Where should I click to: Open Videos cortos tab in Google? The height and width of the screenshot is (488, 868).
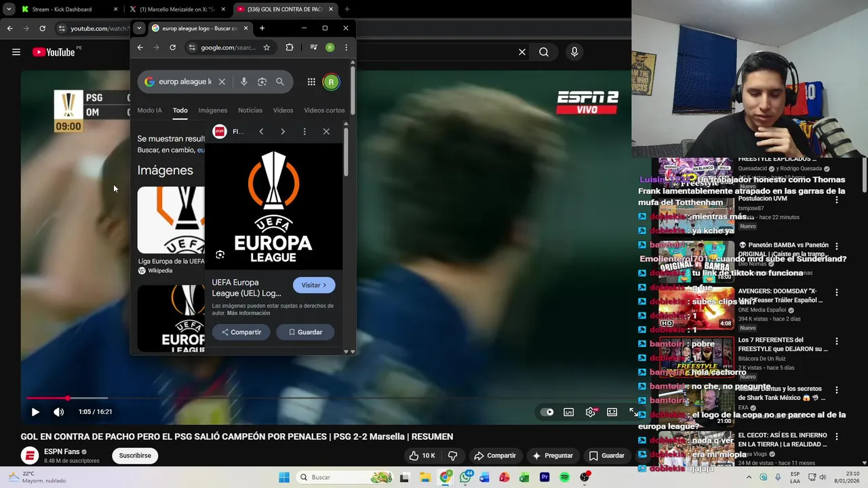(x=324, y=110)
